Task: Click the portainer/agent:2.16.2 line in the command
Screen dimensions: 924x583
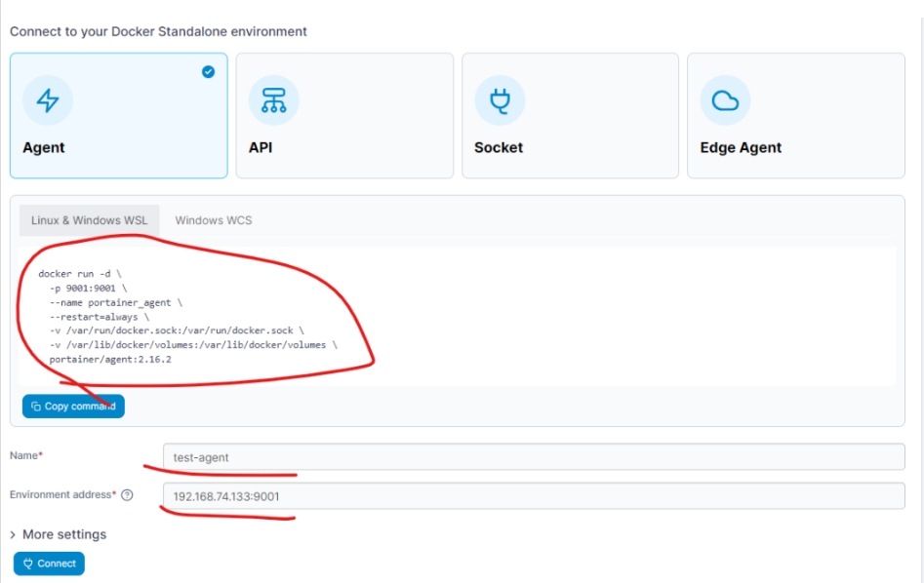Action: coord(110,359)
